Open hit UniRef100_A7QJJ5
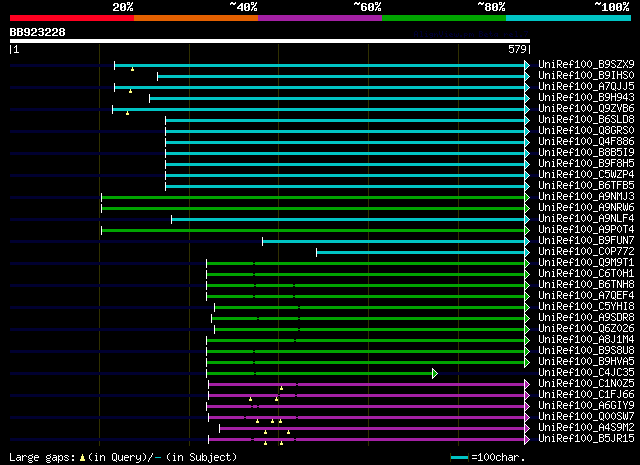 point(586,87)
